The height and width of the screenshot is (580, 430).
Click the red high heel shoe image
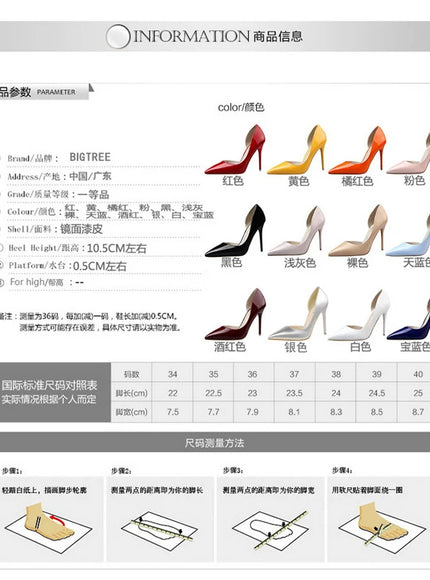pos(235,150)
